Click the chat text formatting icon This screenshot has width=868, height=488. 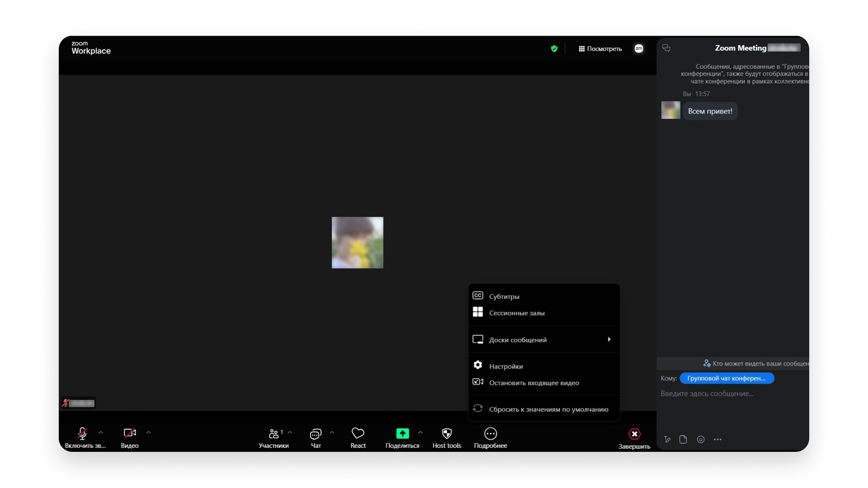pos(667,439)
